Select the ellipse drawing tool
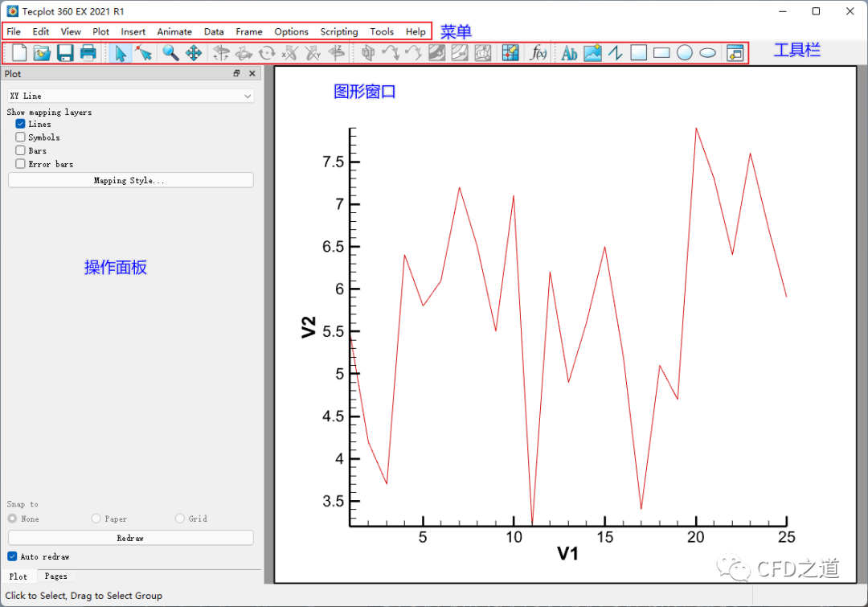The height and width of the screenshot is (607, 868). click(x=707, y=54)
